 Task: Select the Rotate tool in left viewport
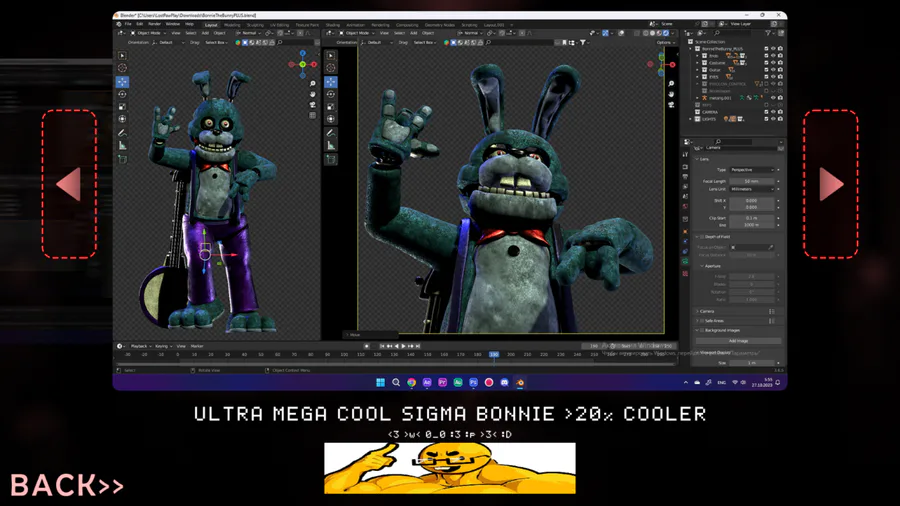click(122, 94)
